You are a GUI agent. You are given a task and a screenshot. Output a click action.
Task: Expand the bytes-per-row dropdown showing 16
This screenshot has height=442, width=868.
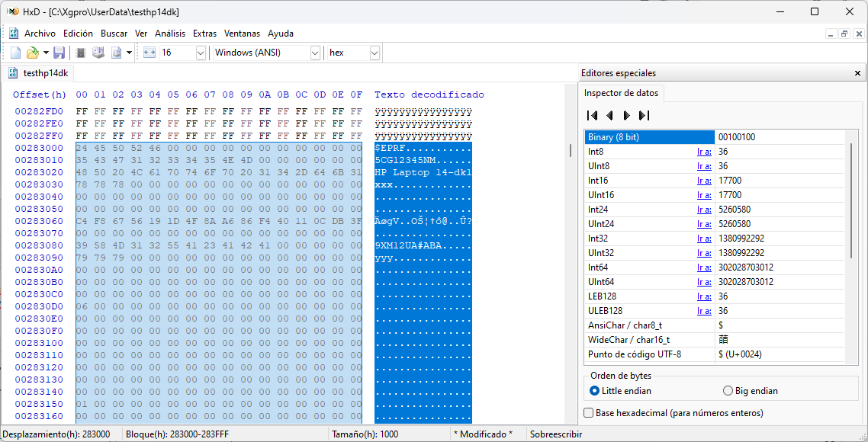click(201, 53)
